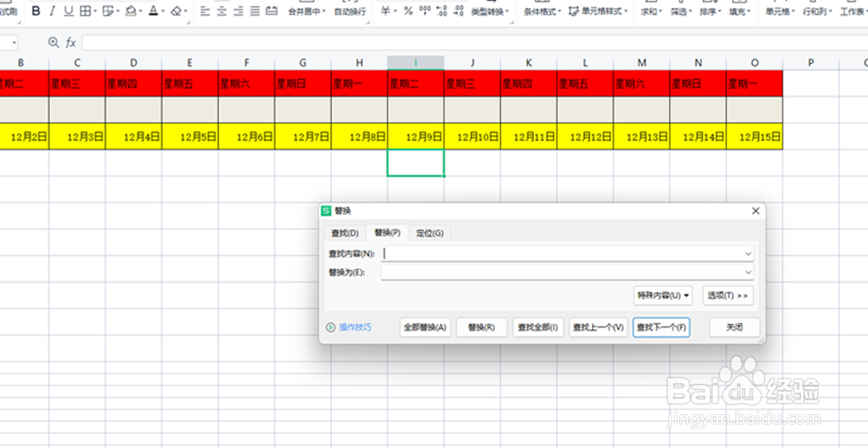Open conditional formatting menu
868x448 pixels.
pyautogui.click(x=541, y=12)
